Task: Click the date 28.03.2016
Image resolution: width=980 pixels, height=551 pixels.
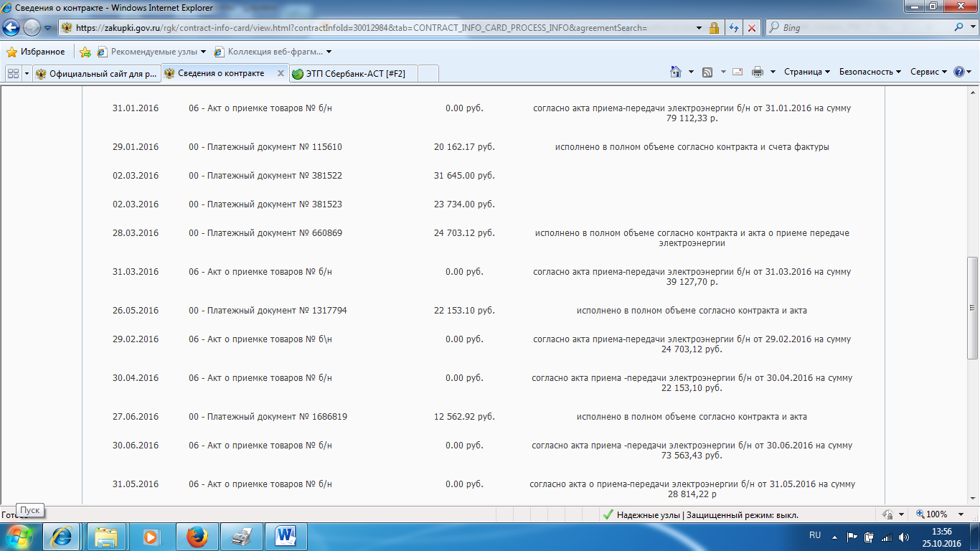Action: click(136, 233)
